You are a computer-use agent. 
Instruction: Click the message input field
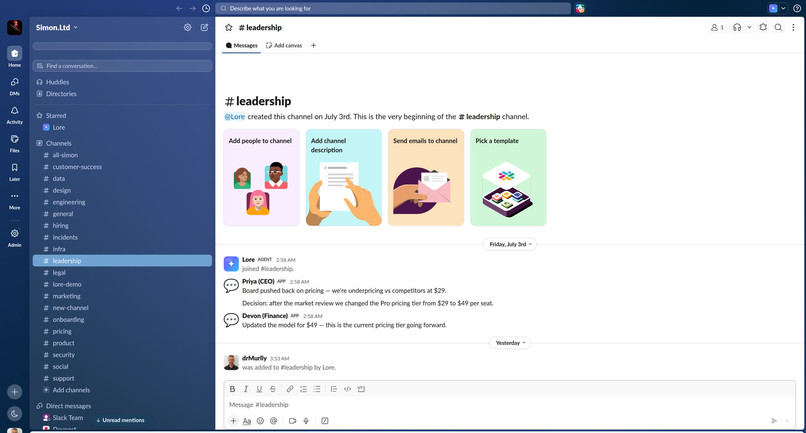(509, 405)
